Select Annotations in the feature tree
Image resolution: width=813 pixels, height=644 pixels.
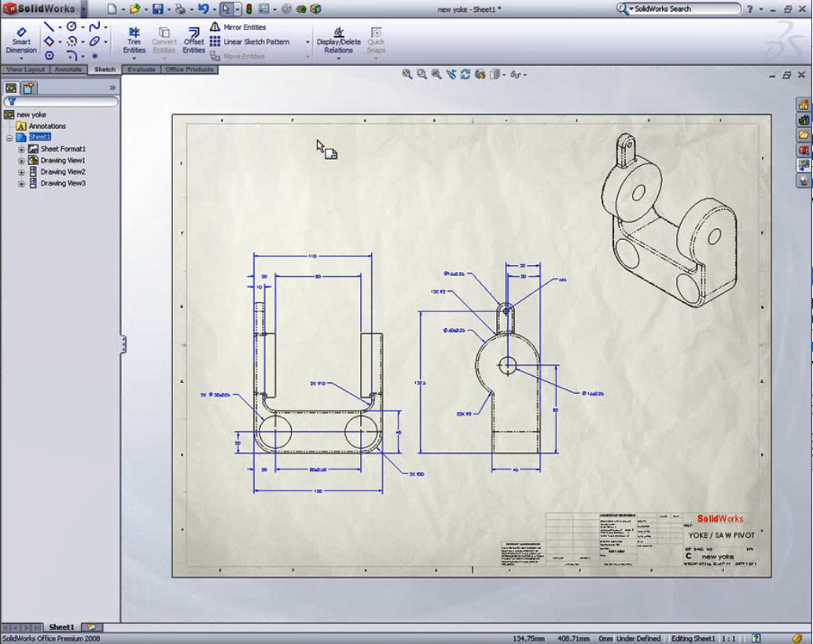click(x=47, y=126)
